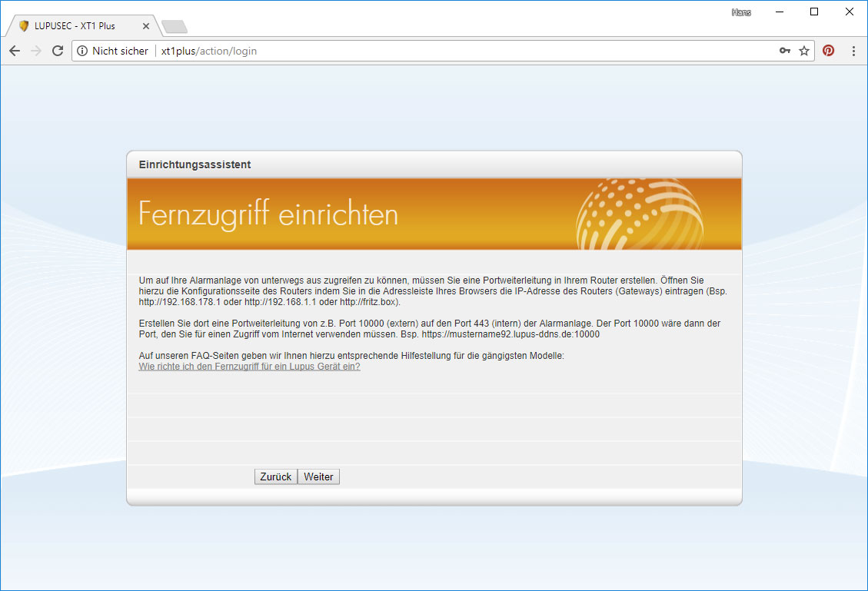Click the Forward navigation arrow
Viewport: 868px width, 591px height.
(35, 51)
